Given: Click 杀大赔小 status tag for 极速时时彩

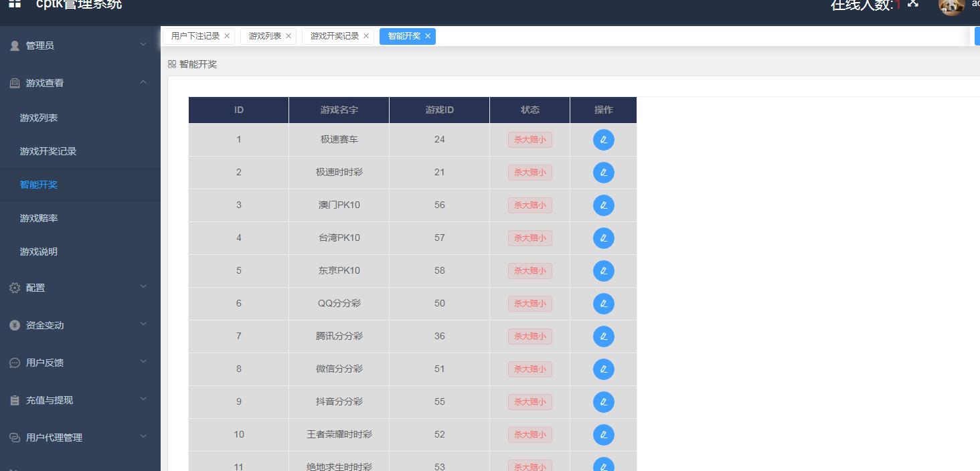Looking at the screenshot, I should click(529, 173).
